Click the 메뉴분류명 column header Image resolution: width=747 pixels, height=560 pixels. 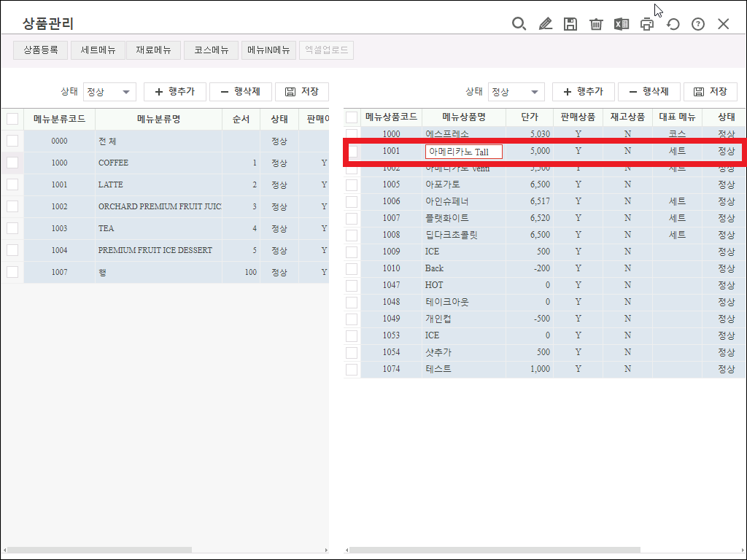point(158,119)
